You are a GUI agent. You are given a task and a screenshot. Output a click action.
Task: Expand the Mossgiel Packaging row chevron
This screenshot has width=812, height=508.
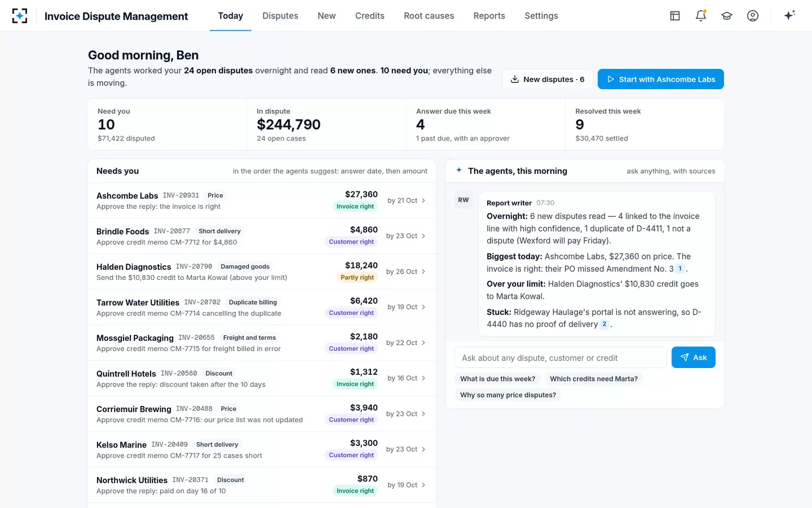(423, 343)
